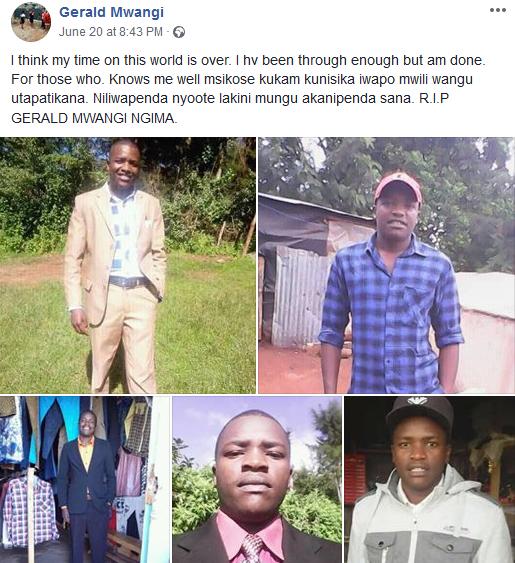Visit the Gerald Mwangi profile name link
This screenshot has height=563, width=515.
(111, 12)
